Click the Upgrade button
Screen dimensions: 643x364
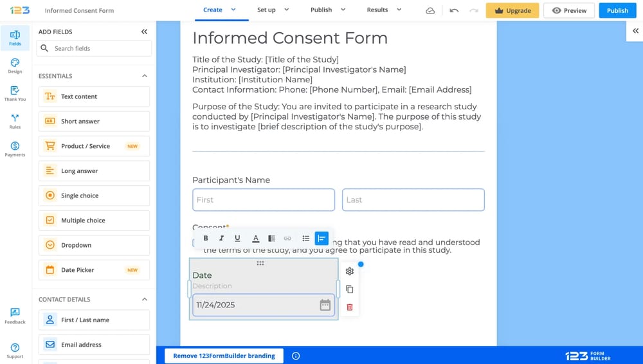point(512,10)
